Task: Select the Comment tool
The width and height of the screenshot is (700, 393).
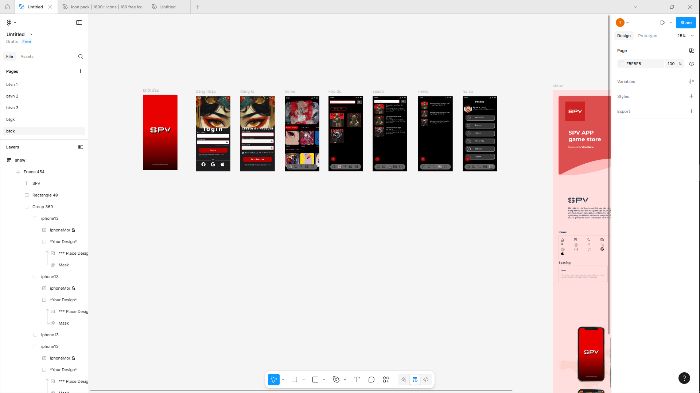Action: click(x=371, y=380)
